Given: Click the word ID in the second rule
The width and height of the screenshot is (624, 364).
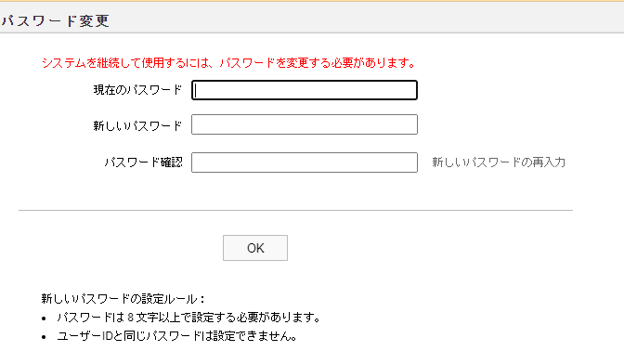Looking at the screenshot, I should 108,336.
